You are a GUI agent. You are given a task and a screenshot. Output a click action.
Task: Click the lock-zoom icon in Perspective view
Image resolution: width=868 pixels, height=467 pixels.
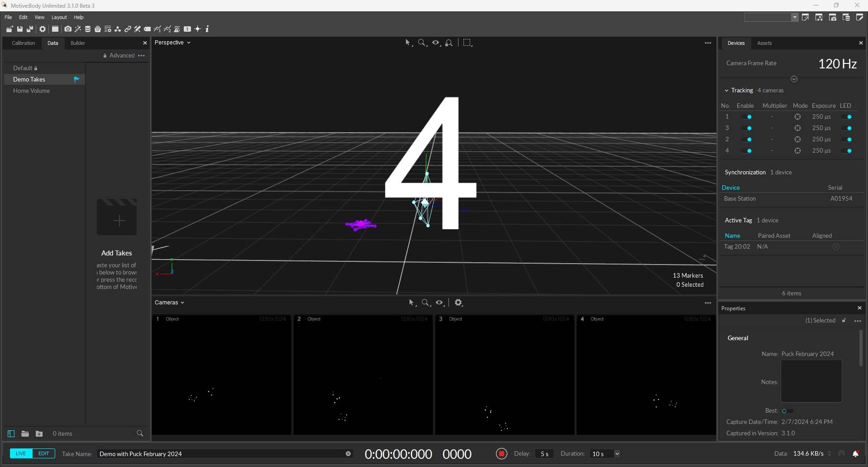(449, 43)
